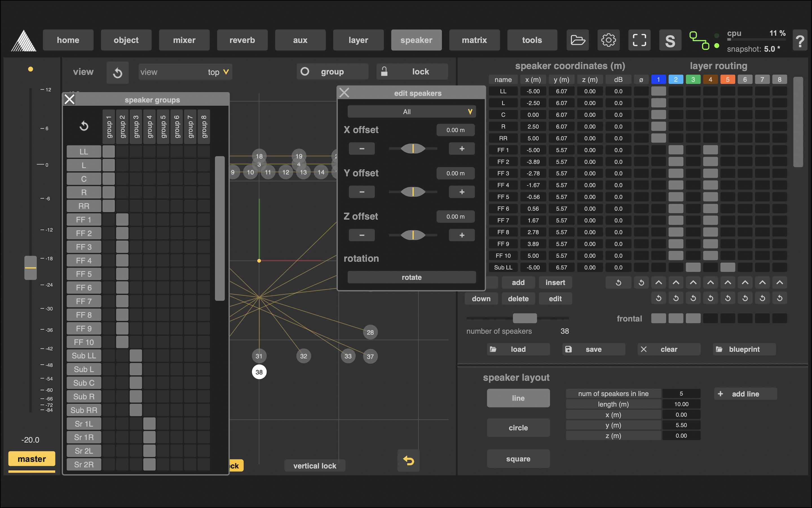Reset speaker groups with the reset icon
812x508 pixels.
(84, 126)
